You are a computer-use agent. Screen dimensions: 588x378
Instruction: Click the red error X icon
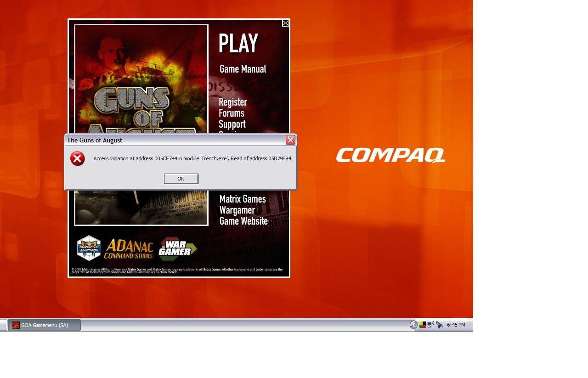pos(78,158)
